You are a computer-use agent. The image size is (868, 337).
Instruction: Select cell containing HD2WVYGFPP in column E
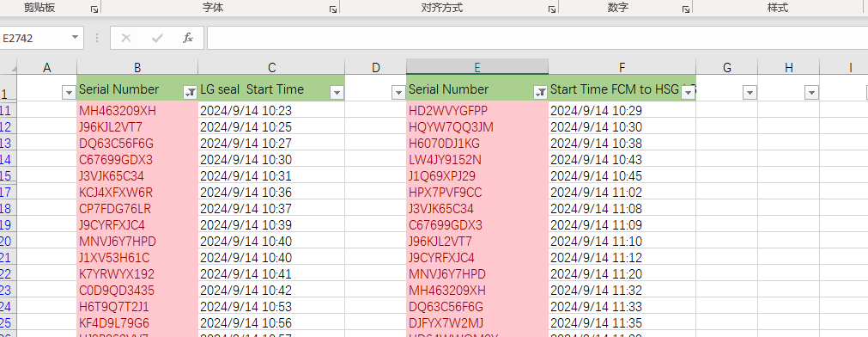point(477,110)
